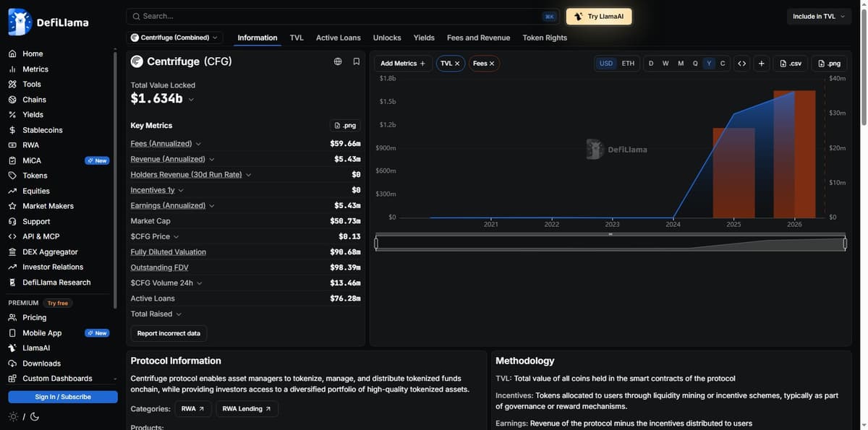Open Support sidebar entry
The image size is (868, 430).
click(x=36, y=221)
